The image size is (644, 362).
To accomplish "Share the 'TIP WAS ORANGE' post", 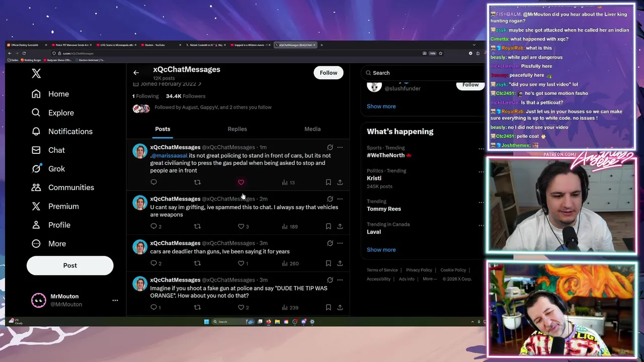I will [x=340, y=307].
